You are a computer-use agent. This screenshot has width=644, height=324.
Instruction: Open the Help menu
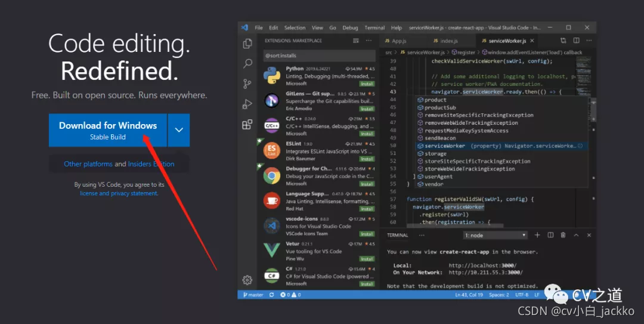pos(397,27)
